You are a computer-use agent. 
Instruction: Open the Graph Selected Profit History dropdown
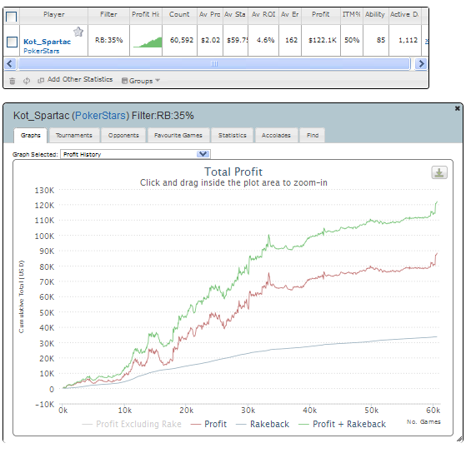[x=135, y=154]
